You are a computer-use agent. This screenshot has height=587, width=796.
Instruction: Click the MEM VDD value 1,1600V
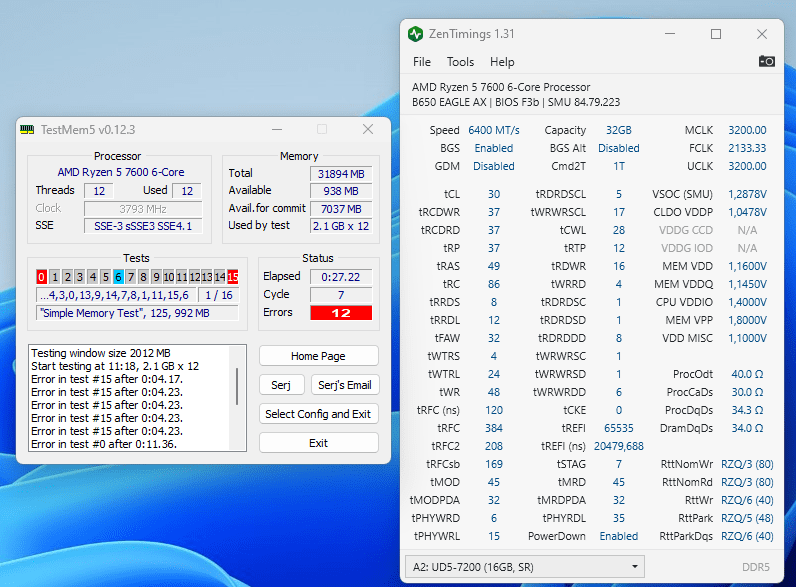[x=747, y=266]
